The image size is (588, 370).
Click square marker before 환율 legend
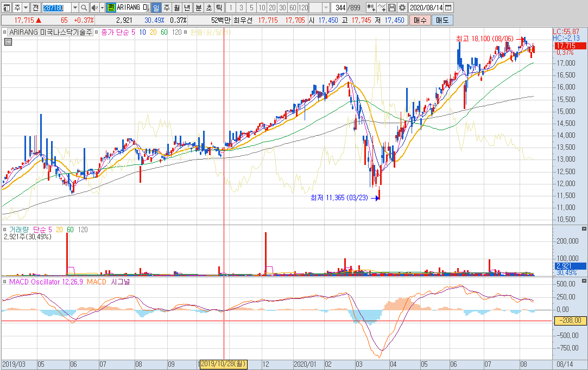pyautogui.click(x=186, y=32)
